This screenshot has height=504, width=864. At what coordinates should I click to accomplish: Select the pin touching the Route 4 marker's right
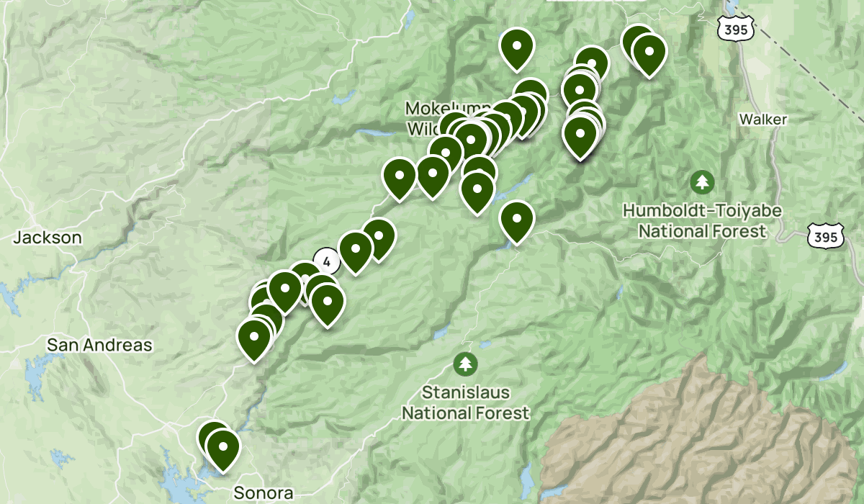pos(356,252)
